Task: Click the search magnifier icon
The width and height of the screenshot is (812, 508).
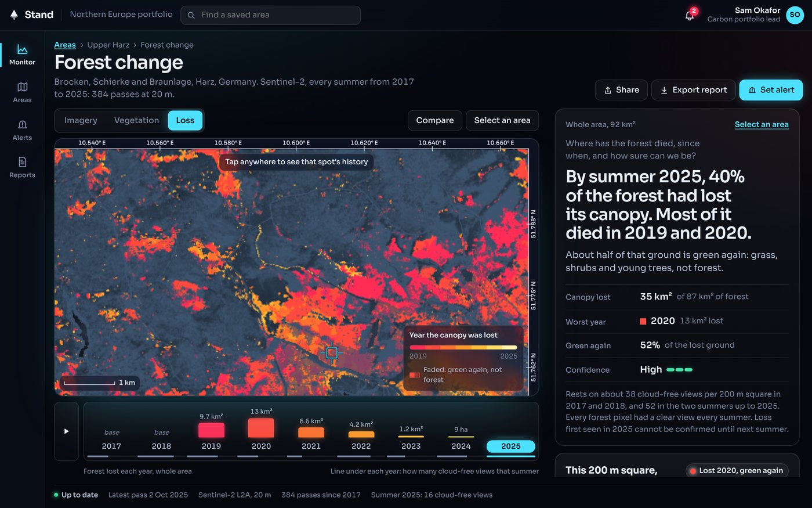Action: click(x=191, y=15)
